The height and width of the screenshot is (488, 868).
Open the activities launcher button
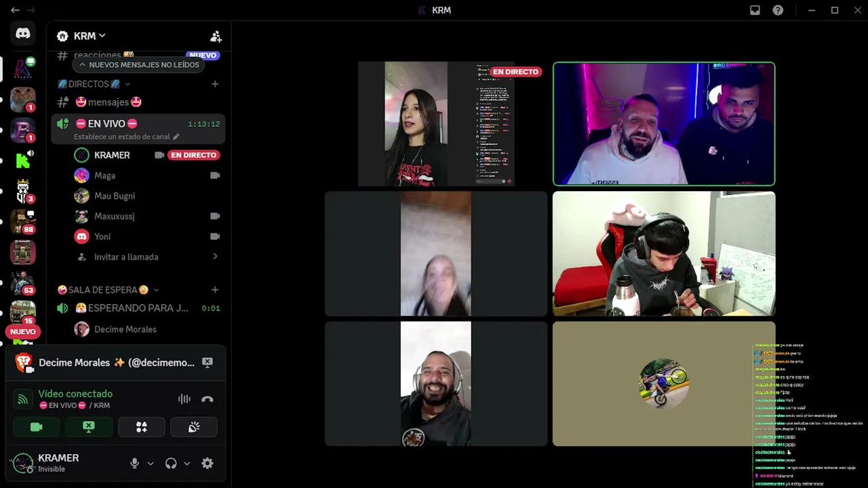[142, 427]
